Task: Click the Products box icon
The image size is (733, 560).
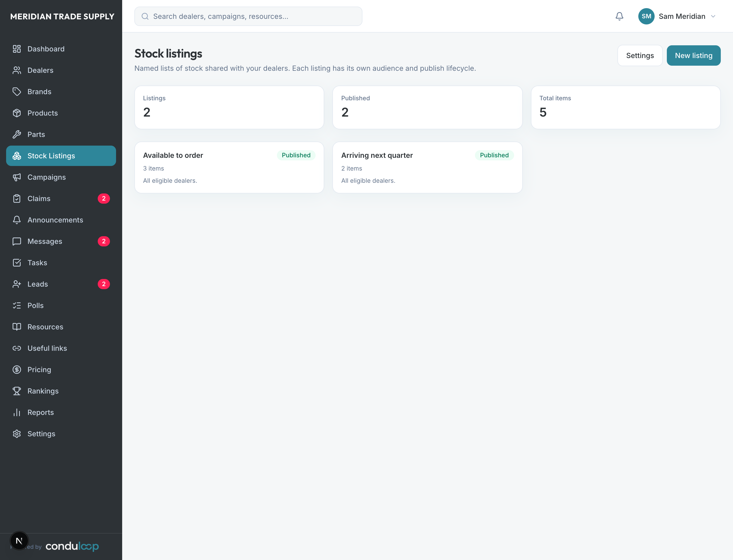Action: 17,113
